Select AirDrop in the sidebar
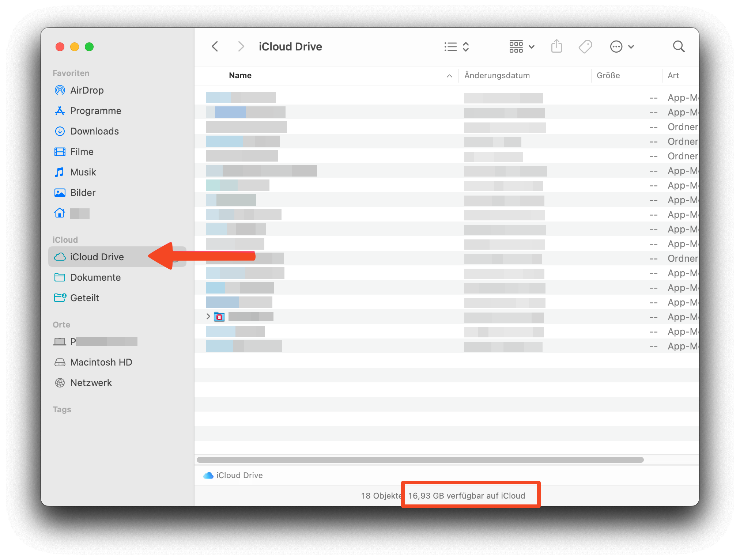The height and width of the screenshot is (560, 740). click(x=87, y=90)
